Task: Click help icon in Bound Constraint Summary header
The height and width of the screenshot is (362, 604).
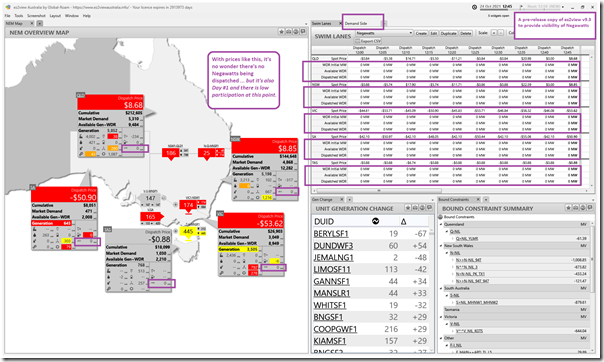Action: [583, 208]
